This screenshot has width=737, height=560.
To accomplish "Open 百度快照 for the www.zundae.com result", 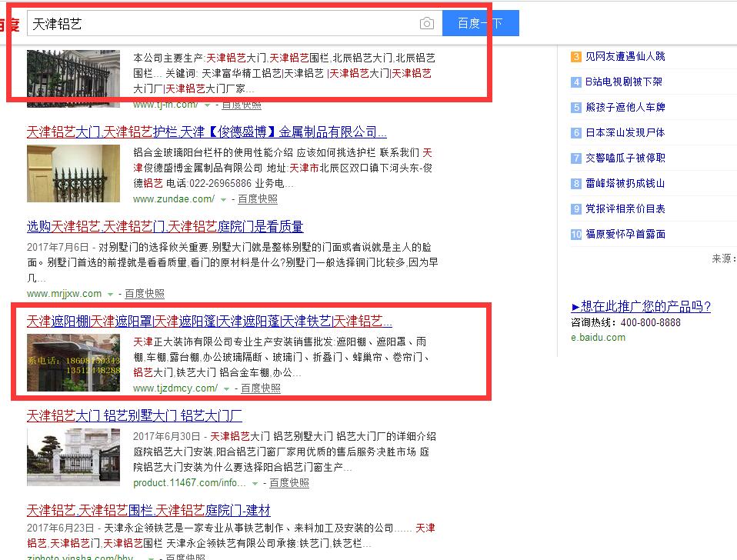I will pos(258,199).
